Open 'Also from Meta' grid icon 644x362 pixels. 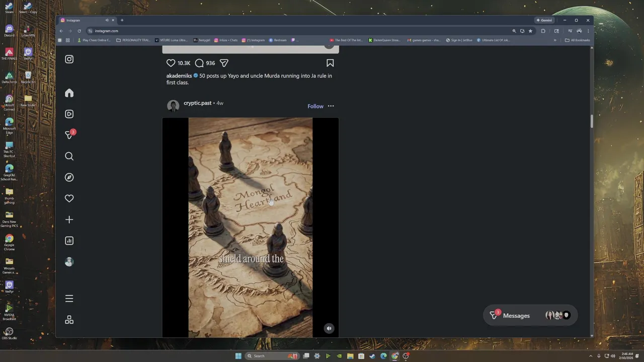[x=69, y=320]
